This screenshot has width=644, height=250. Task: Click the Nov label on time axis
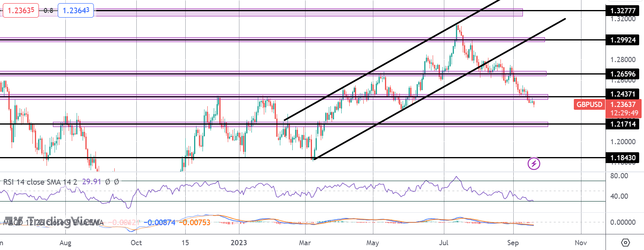coord(581,243)
